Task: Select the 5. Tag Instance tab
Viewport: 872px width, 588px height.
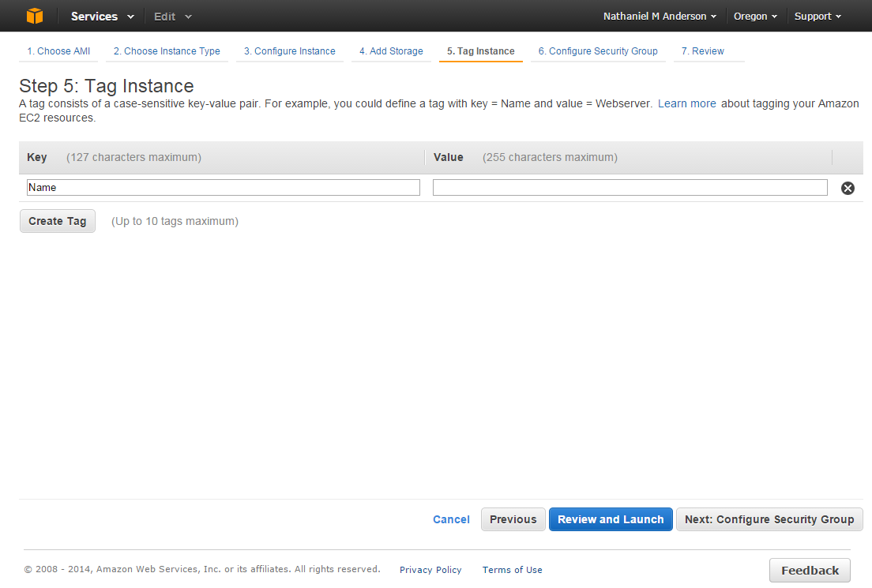Action: click(x=480, y=51)
